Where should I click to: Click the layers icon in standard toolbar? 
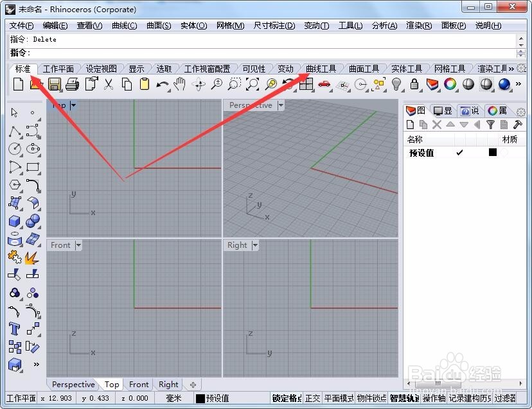(432, 84)
